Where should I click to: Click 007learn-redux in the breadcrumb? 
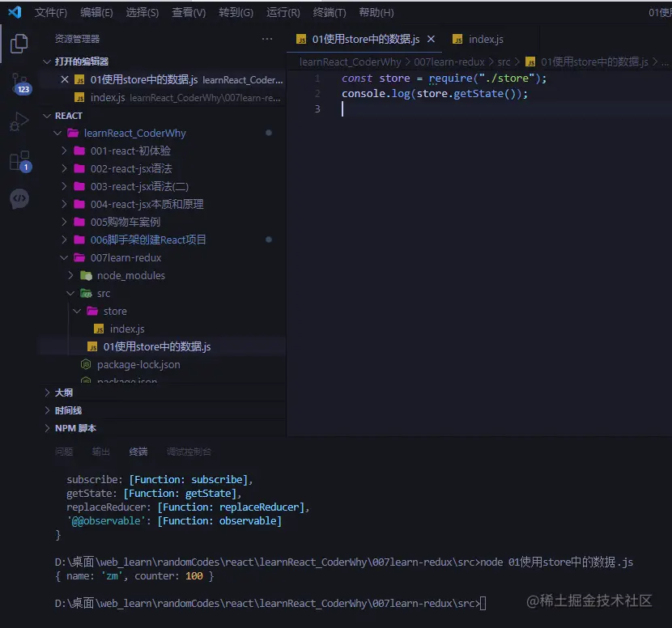449,62
